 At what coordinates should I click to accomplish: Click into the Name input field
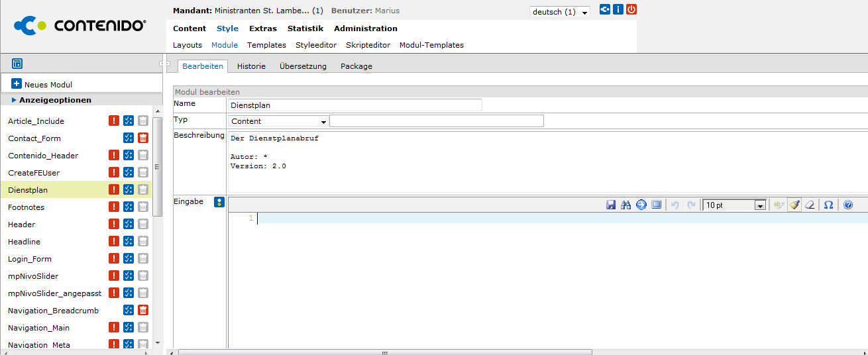click(x=354, y=105)
